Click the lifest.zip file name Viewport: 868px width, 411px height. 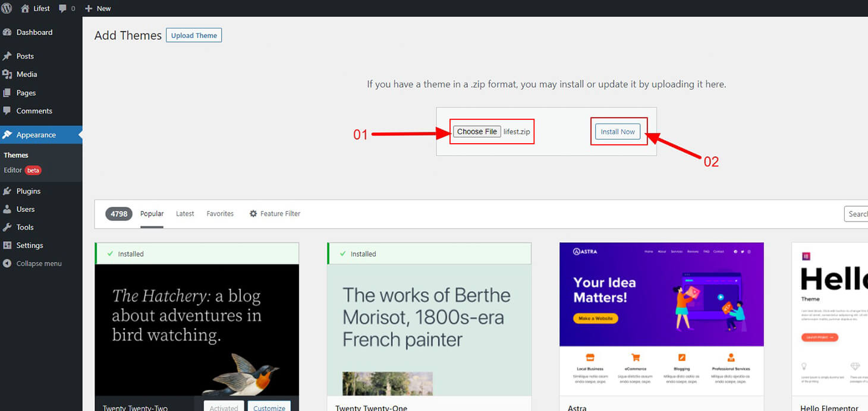click(x=517, y=132)
